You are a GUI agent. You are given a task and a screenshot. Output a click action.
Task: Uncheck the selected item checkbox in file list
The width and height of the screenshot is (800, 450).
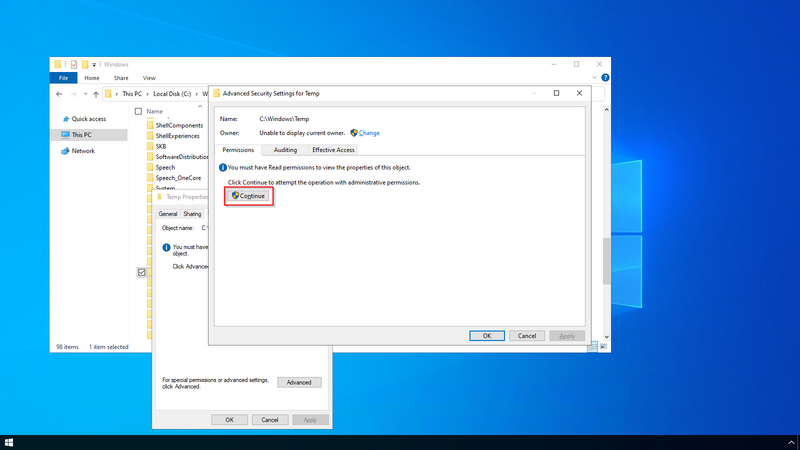coord(141,272)
